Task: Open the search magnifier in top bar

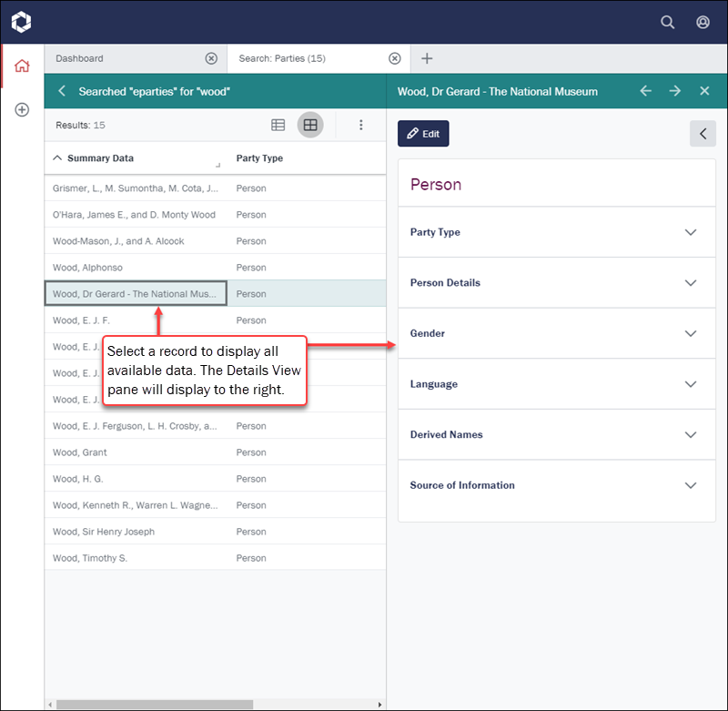Action: click(x=668, y=22)
